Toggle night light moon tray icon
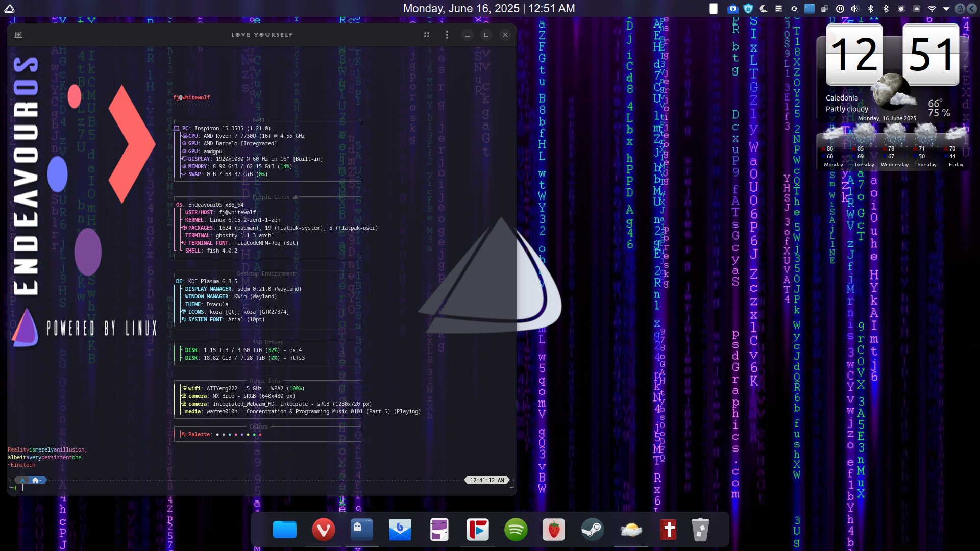The image size is (980, 551). (764, 8)
